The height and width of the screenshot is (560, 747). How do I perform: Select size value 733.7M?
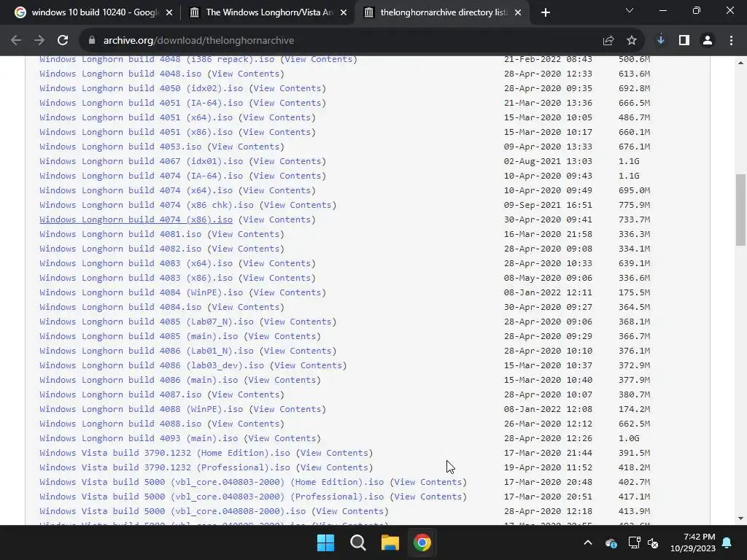634,219
